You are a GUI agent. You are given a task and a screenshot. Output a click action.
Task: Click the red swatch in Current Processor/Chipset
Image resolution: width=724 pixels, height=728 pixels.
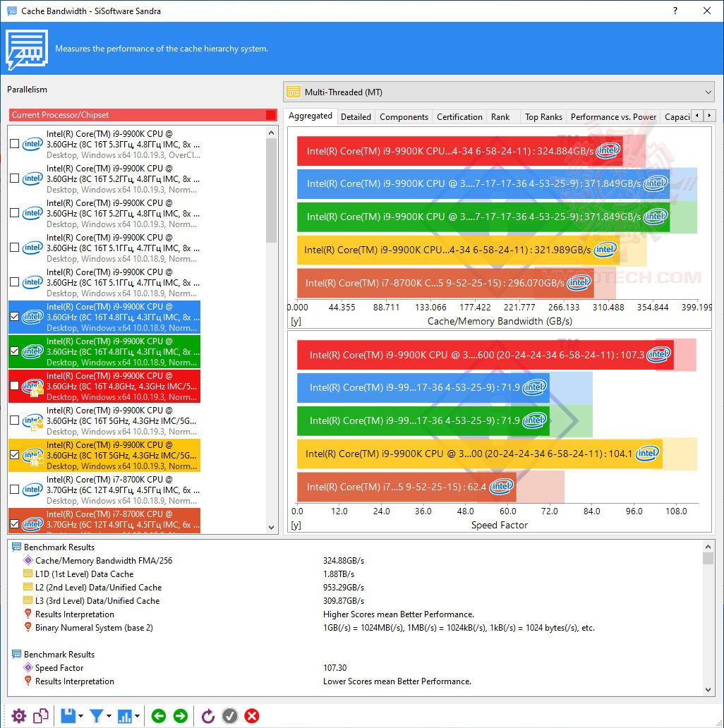tap(271, 115)
